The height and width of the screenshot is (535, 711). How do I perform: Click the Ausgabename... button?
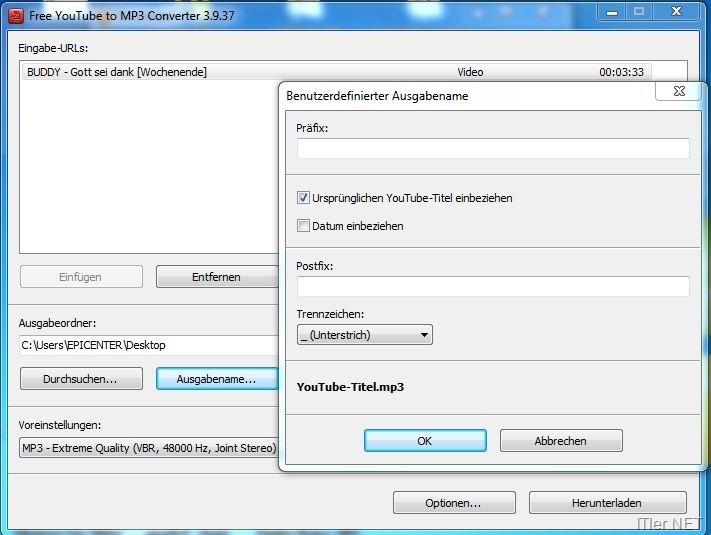tap(217, 379)
